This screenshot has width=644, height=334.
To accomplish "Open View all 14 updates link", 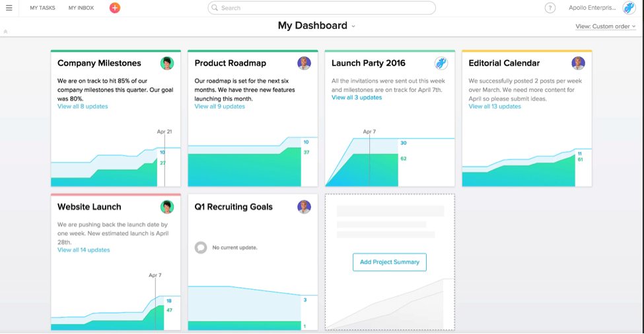I will click(84, 250).
